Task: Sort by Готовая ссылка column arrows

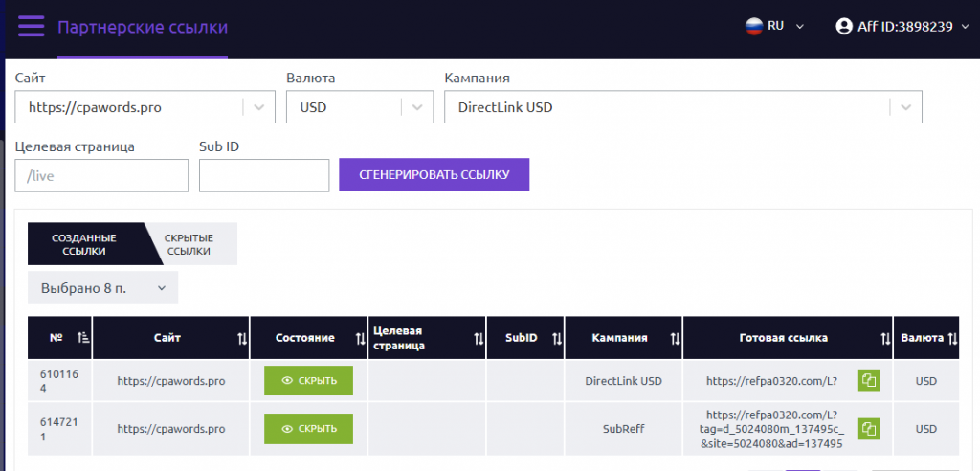Action: click(x=885, y=338)
